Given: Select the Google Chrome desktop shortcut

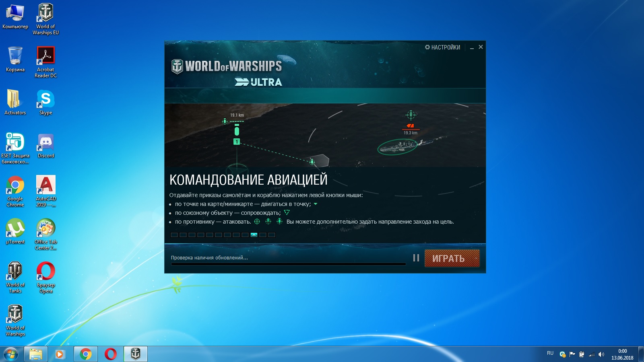Looking at the screenshot, I should [15, 191].
